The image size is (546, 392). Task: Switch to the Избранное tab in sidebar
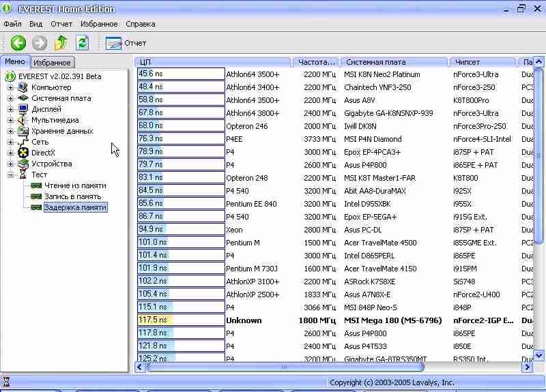click(x=52, y=63)
